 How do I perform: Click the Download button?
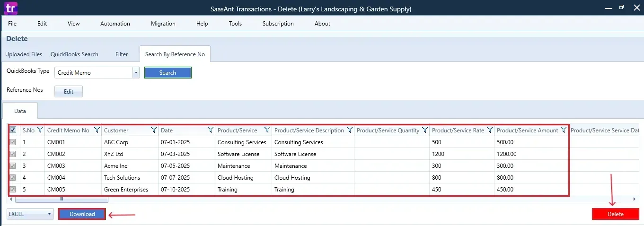82,214
